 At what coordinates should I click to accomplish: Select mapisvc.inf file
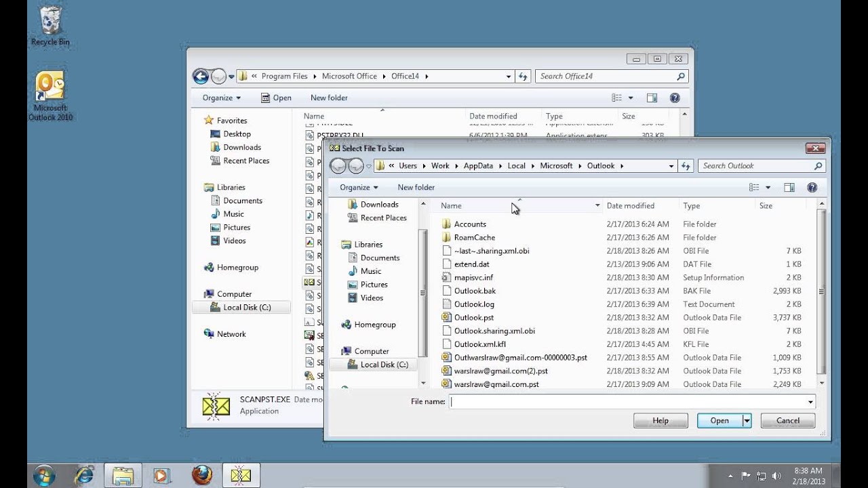coord(473,277)
